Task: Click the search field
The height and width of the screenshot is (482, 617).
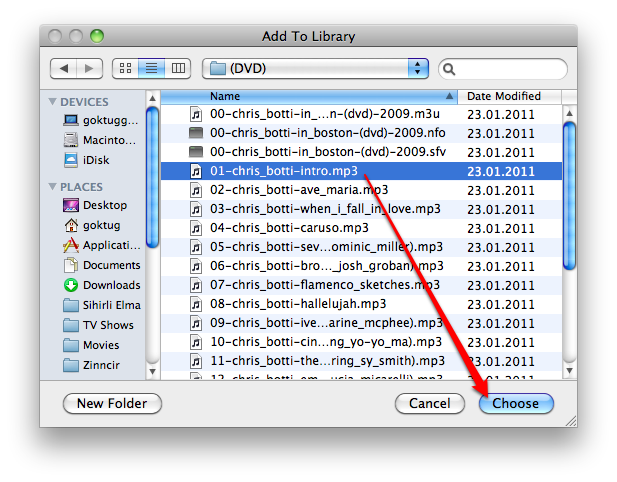Action: coord(505,68)
